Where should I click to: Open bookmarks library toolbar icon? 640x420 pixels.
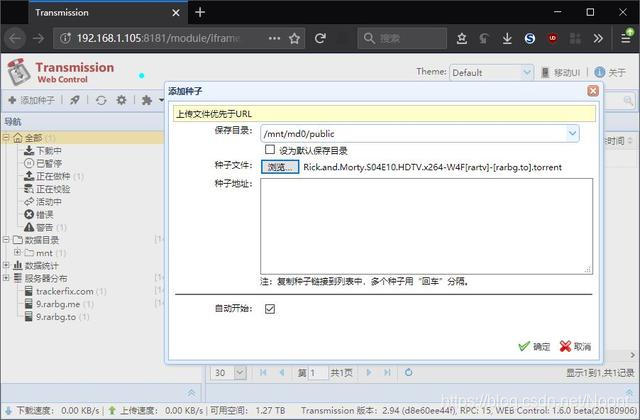coord(462,38)
